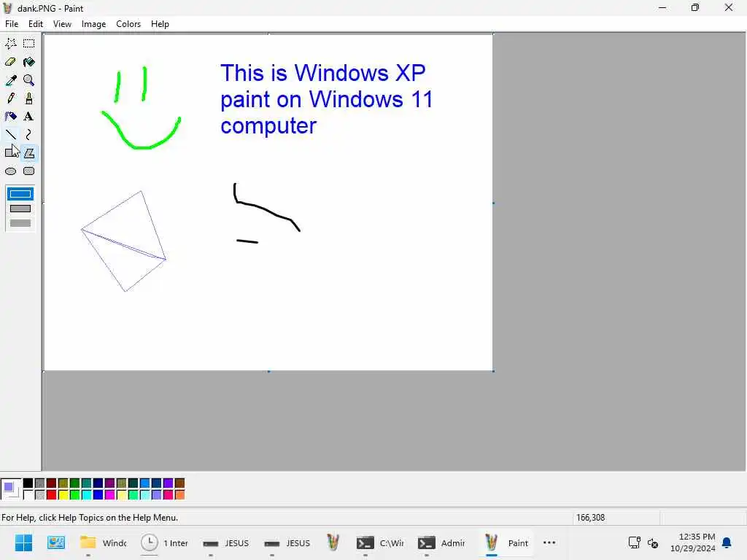Select the orange color swatch

pyautogui.click(x=179, y=495)
